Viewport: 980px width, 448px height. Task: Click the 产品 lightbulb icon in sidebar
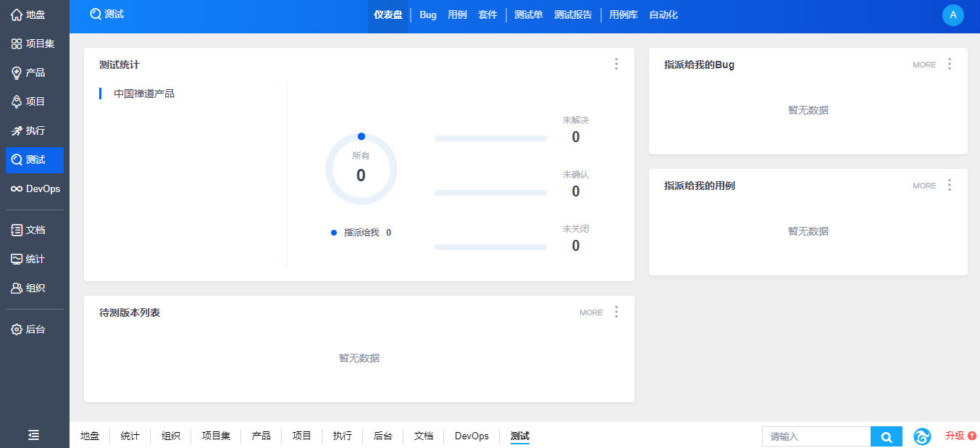(x=17, y=73)
